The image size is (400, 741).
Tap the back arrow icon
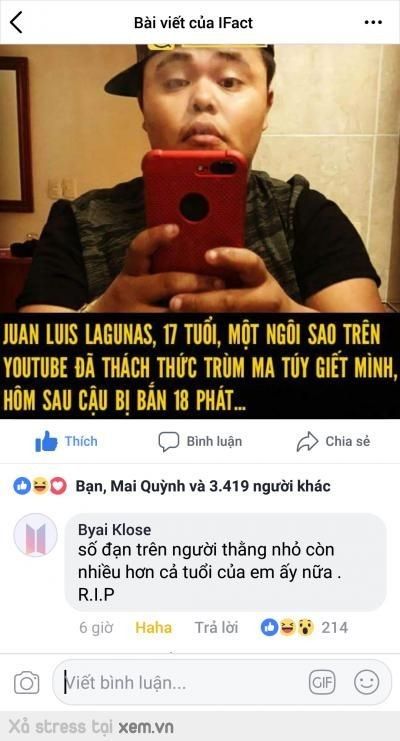coord(16,22)
